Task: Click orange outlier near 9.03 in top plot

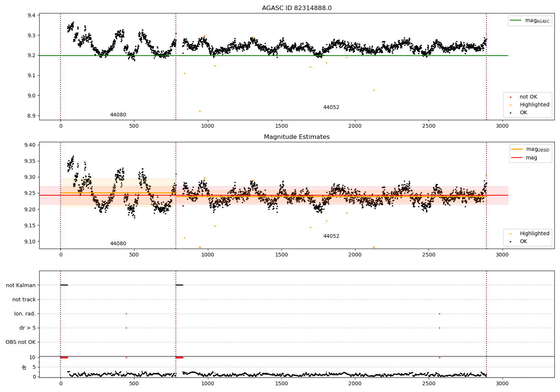Action: pyautogui.click(x=374, y=90)
